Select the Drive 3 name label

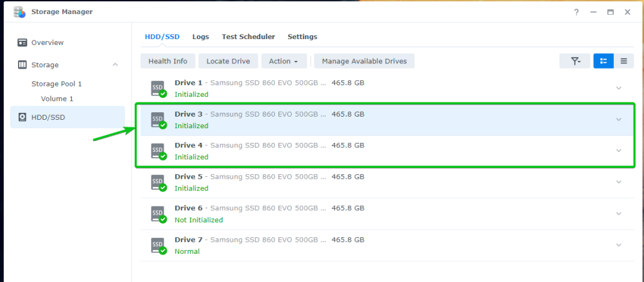(189, 114)
